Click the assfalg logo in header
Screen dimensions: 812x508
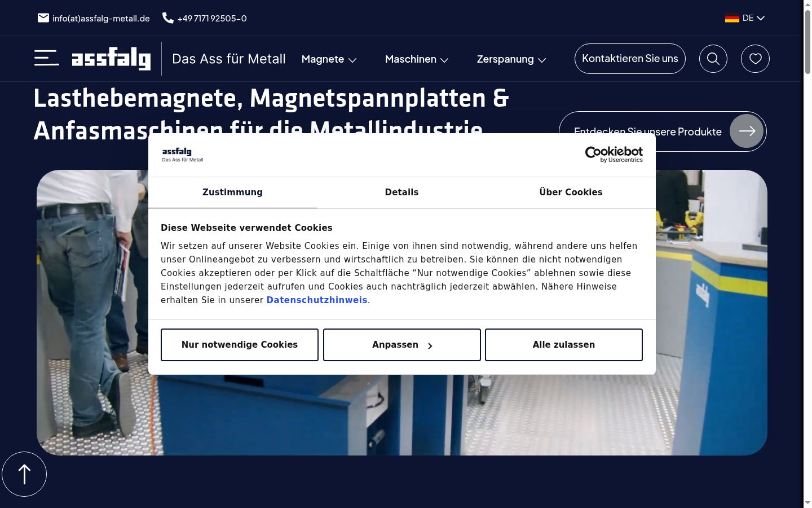click(111, 58)
